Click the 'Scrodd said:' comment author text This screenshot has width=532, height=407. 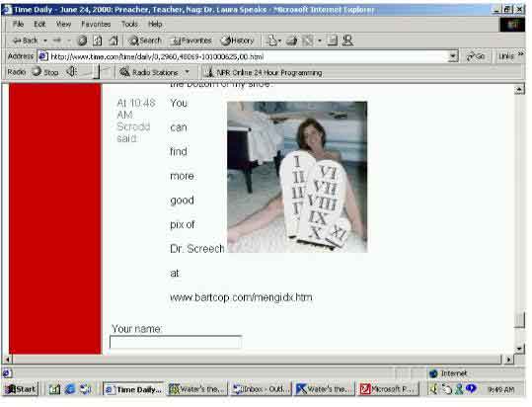pos(133,132)
